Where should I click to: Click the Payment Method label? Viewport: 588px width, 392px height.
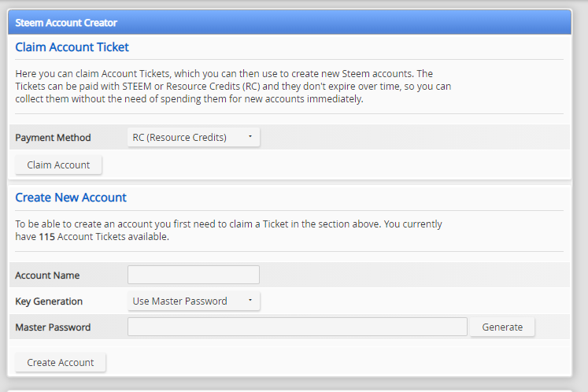[x=53, y=138]
